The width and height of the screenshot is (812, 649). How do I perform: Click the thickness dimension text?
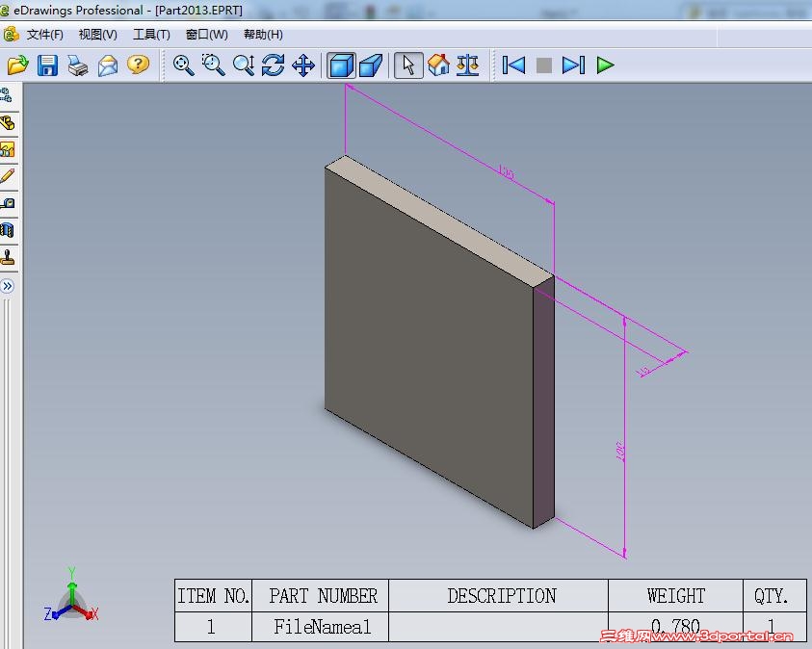click(x=642, y=371)
